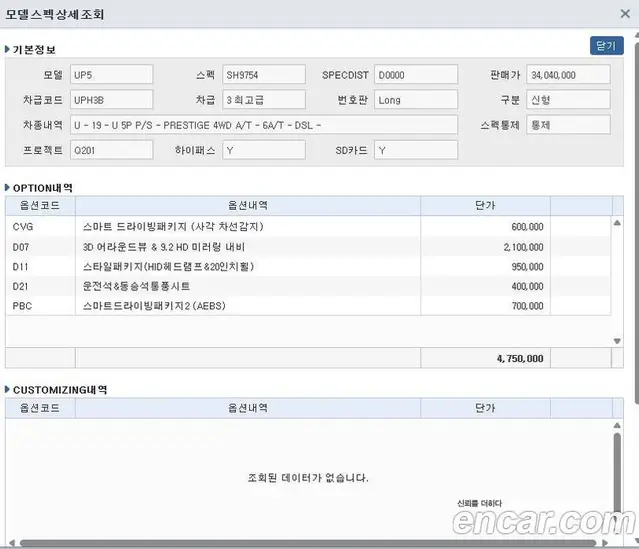This screenshot has width=639, height=549.
Task: Click the OPTION table scroll-down arrow
Action: (x=617, y=341)
